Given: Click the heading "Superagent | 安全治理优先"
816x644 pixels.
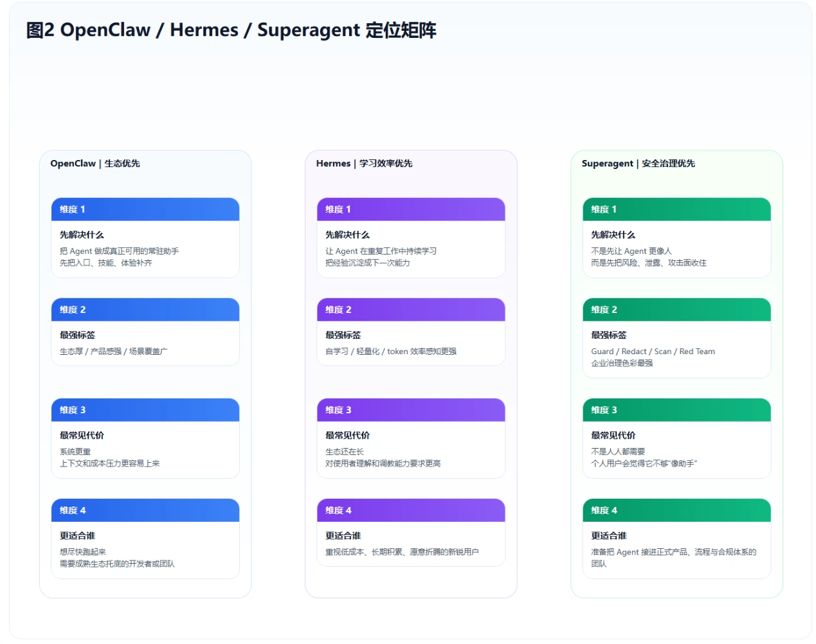Looking at the screenshot, I should pyautogui.click(x=638, y=163).
